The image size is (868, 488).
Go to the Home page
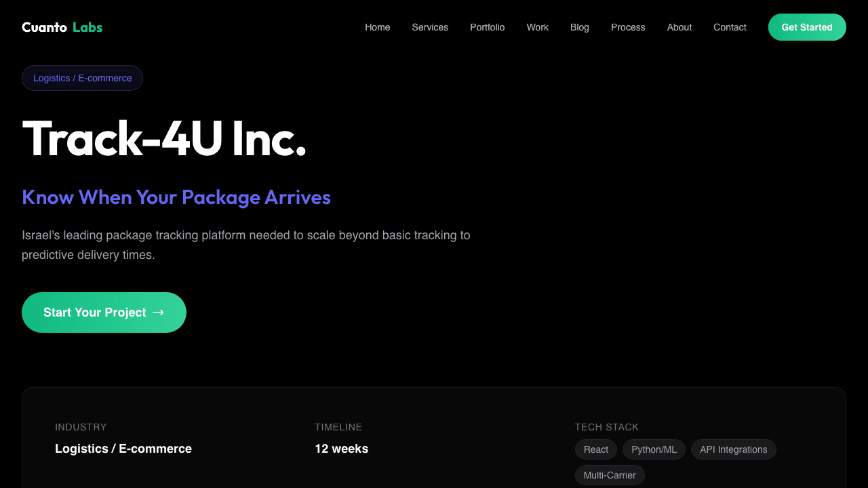377,27
